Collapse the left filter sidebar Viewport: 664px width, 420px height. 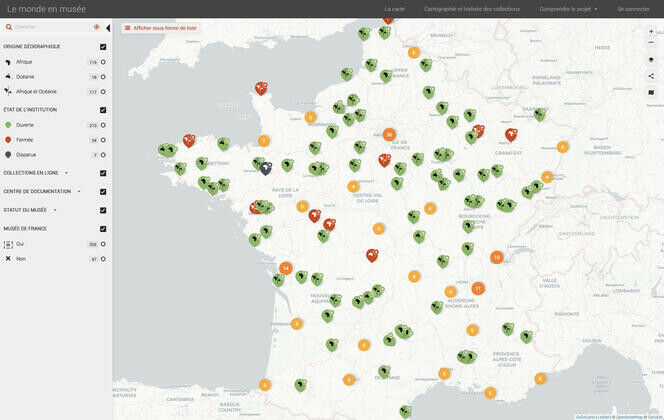[x=108, y=27]
